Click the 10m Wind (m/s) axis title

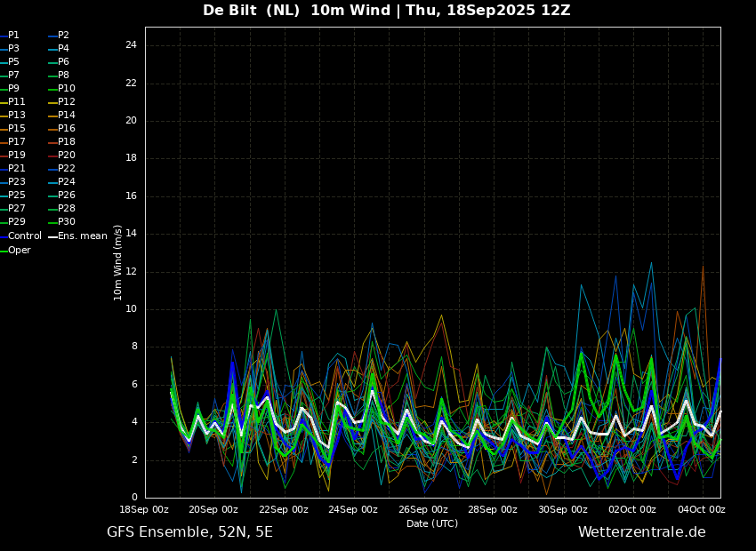point(117,263)
